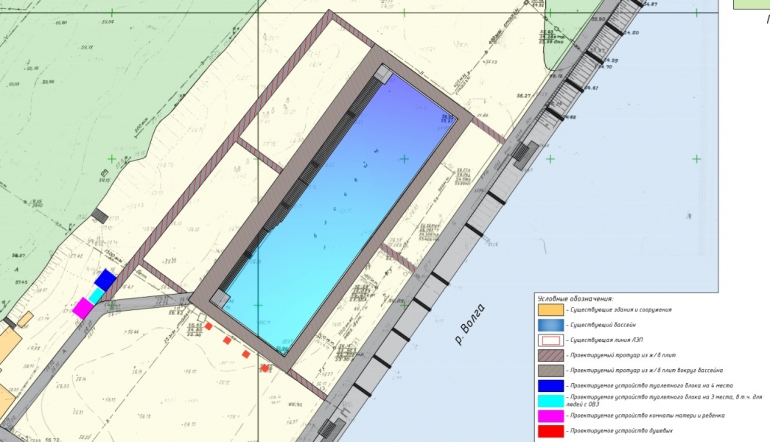
Task: Click the red outlined ЛЭП line legend symbol
Action: (x=550, y=340)
